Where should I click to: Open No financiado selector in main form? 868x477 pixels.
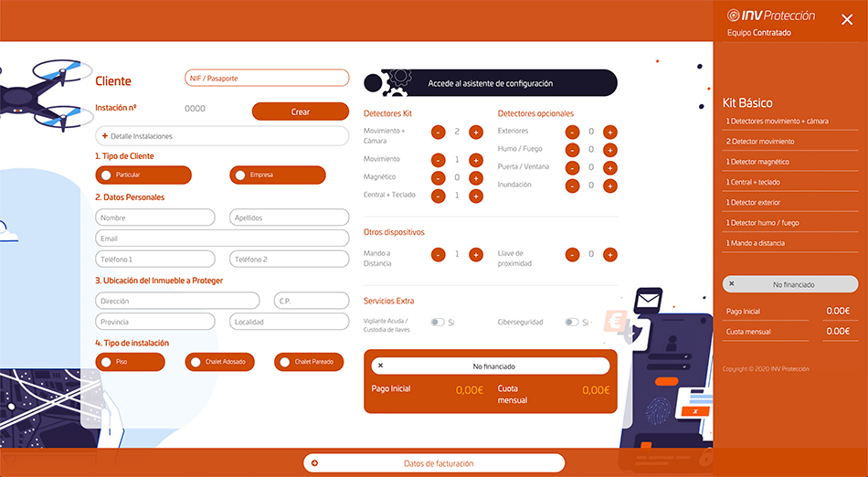coord(490,366)
